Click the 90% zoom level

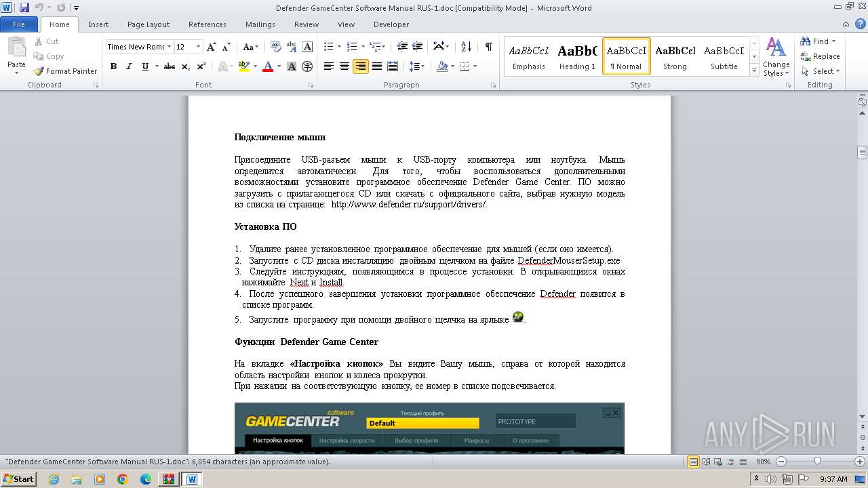[x=763, y=462]
